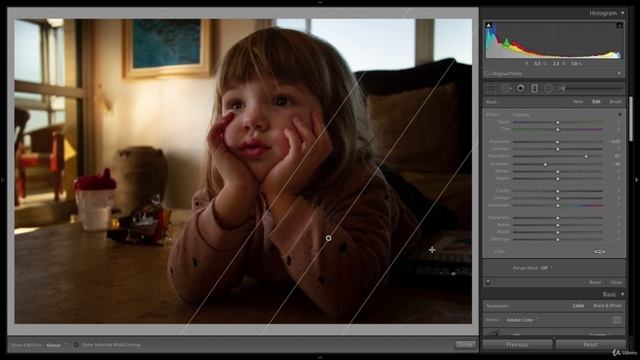The width and height of the screenshot is (640, 360).
Task: Click the Contrast slider handle
Action: point(558,149)
